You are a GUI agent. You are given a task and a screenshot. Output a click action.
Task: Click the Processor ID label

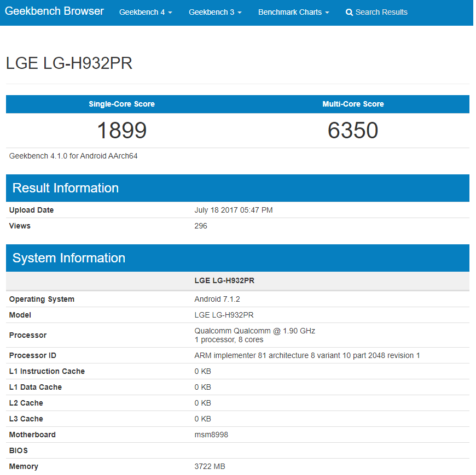(x=32, y=355)
